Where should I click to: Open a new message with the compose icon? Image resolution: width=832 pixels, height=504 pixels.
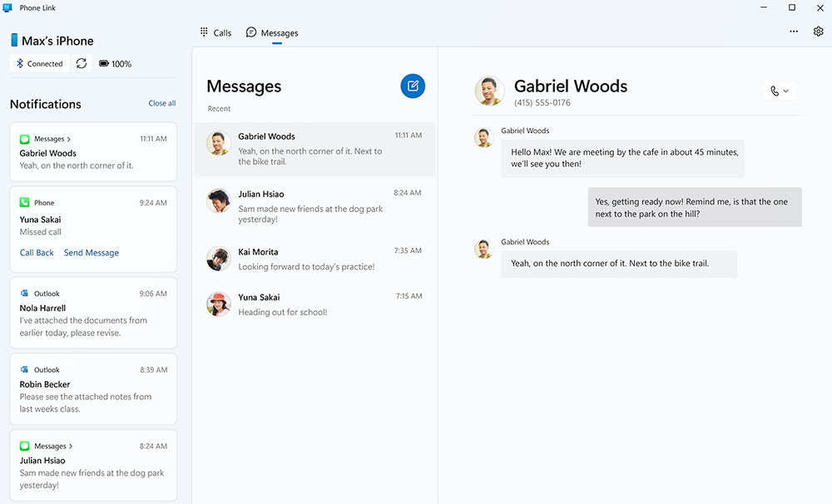413,86
